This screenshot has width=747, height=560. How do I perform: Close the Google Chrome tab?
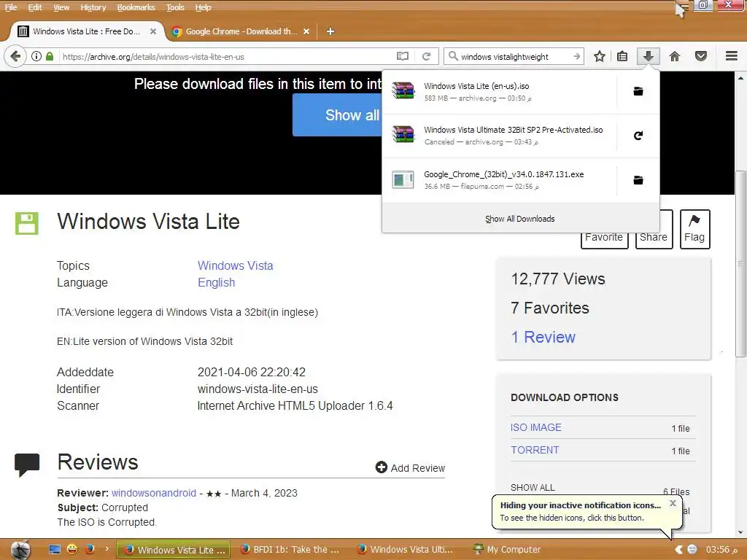[306, 31]
